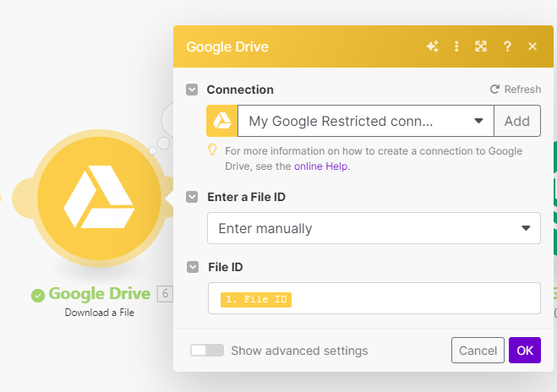Toggle Show advanced settings switch
This screenshot has height=392, width=557.
click(x=207, y=351)
